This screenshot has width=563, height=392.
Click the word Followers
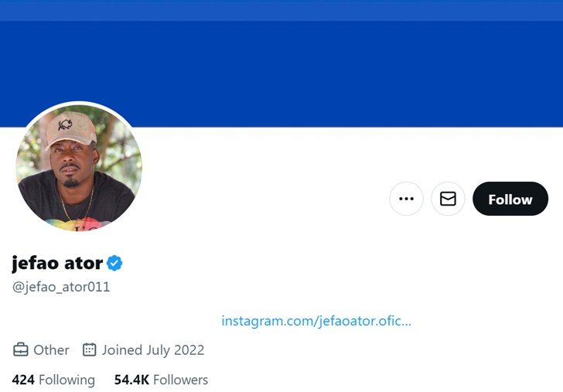[x=180, y=380]
